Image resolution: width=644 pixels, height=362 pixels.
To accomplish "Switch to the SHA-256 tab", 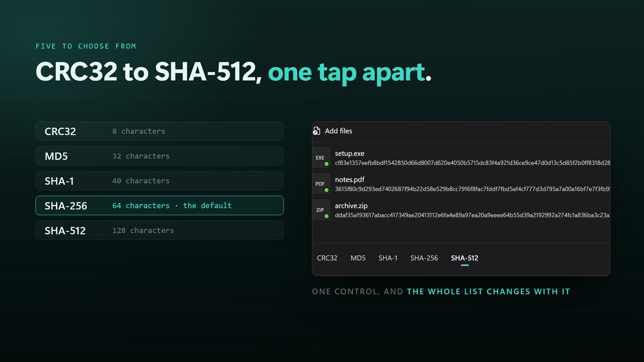I will (x=424, y=258).
